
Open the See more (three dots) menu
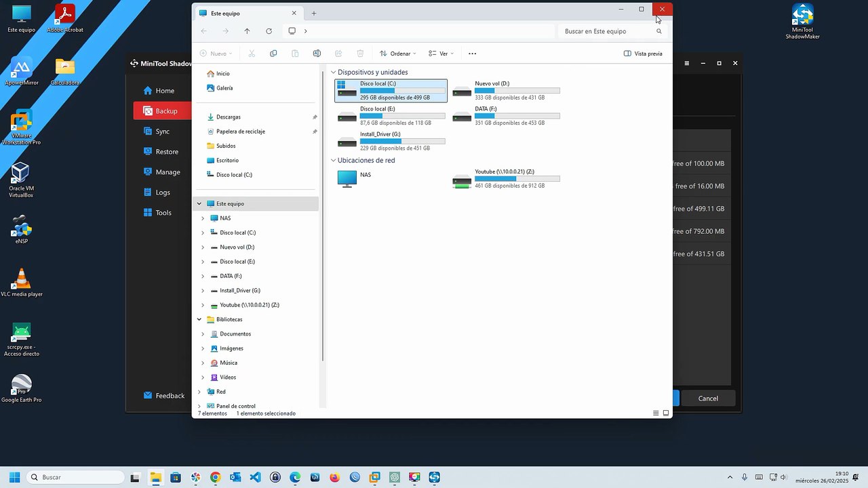[x=473, y=54]
